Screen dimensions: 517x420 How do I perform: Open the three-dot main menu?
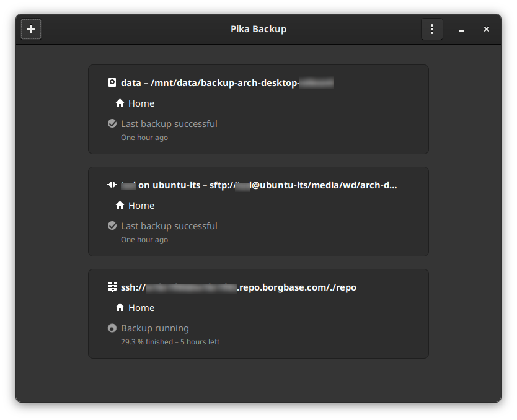[x=432, y=29]
